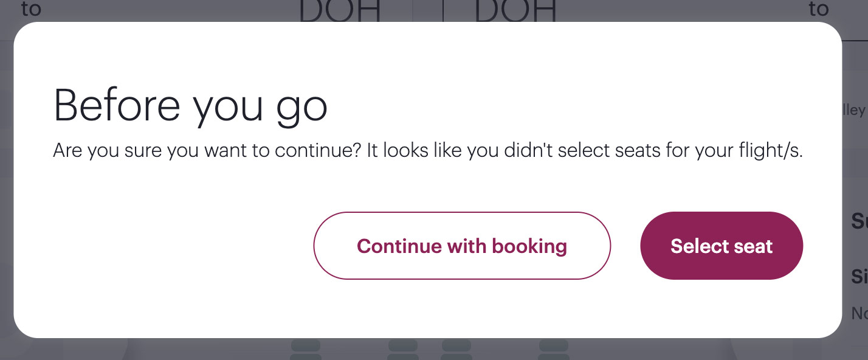The height and width of the screenshot is (360, 868).
Task: Click the partially hidden "Su" heading at the right
Action: (x=858, y=221)
